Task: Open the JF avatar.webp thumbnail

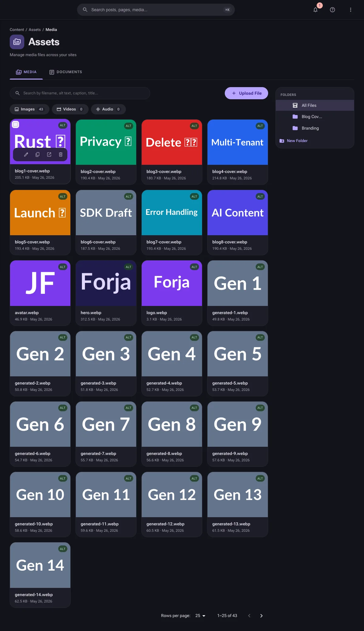Action: pyautogui.click(x=40, y=283)
